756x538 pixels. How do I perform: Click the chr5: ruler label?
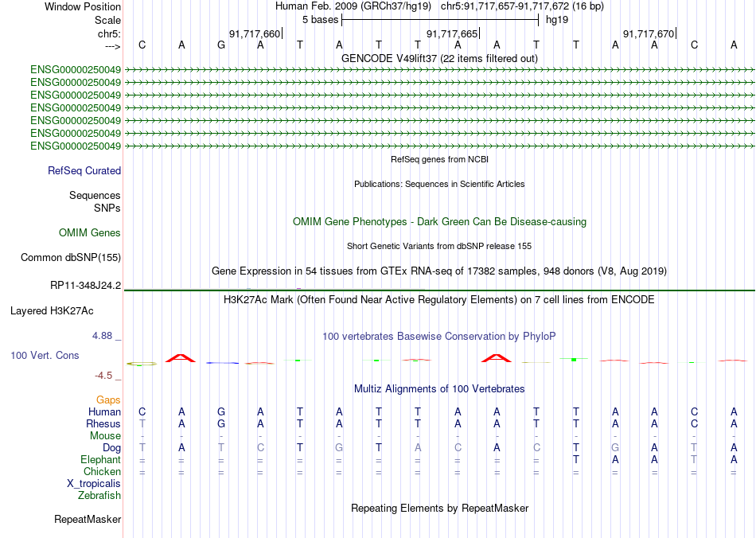tap(109, 33)
